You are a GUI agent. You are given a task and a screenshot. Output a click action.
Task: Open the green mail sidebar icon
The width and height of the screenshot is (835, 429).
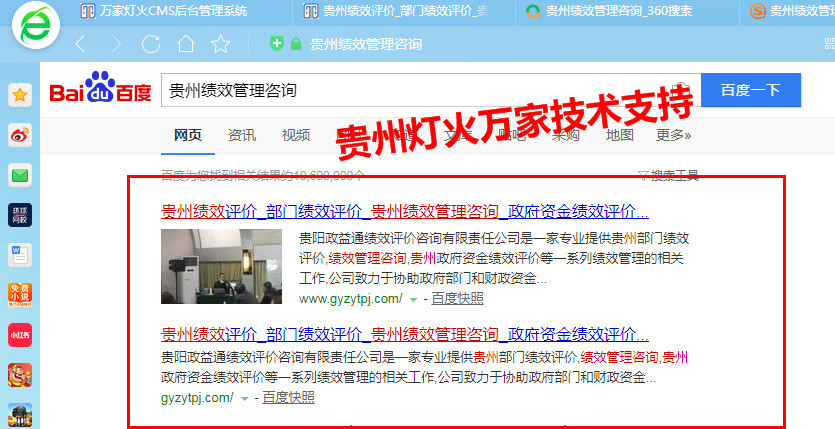tap(20, 175)
